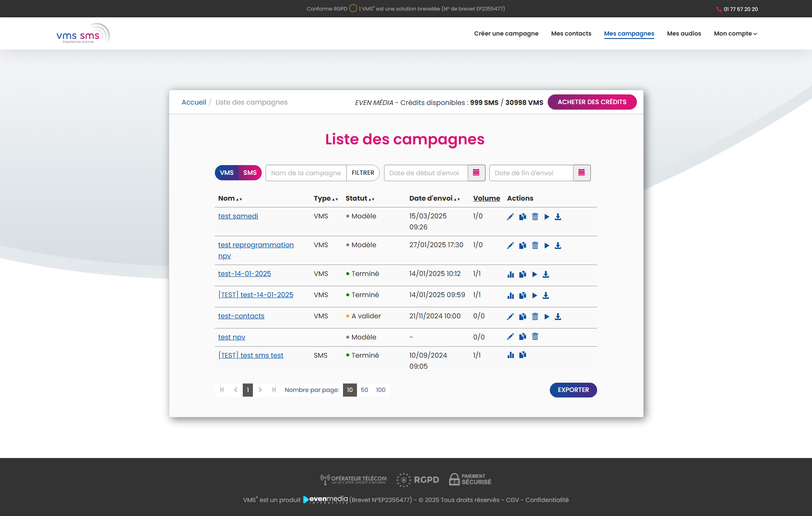Download the test-14-01-2025 10:12 campaign

(x=546, y=274)
